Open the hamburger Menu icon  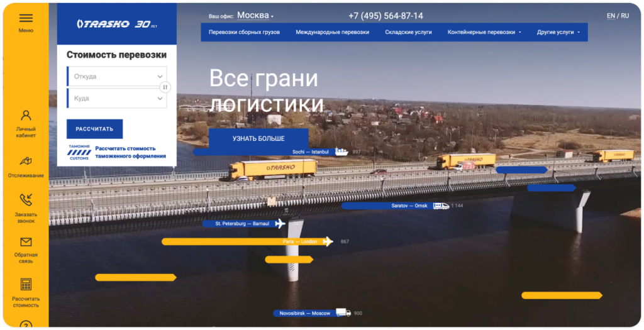click(x=26, y=18)
